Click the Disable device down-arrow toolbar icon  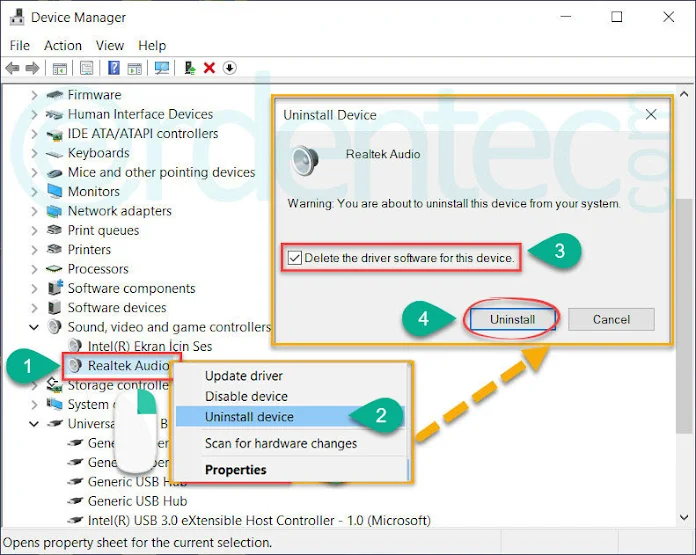coord(229,68)
